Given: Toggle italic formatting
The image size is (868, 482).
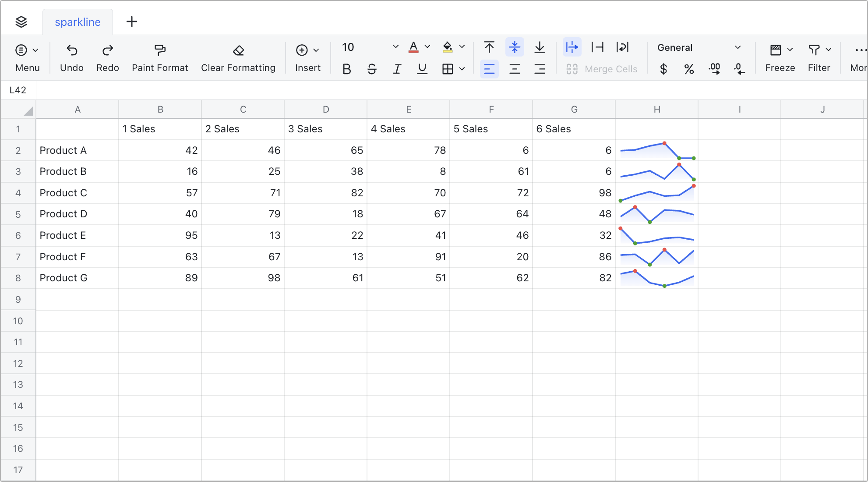Looking at the screenshot, I should click(397, 69).
